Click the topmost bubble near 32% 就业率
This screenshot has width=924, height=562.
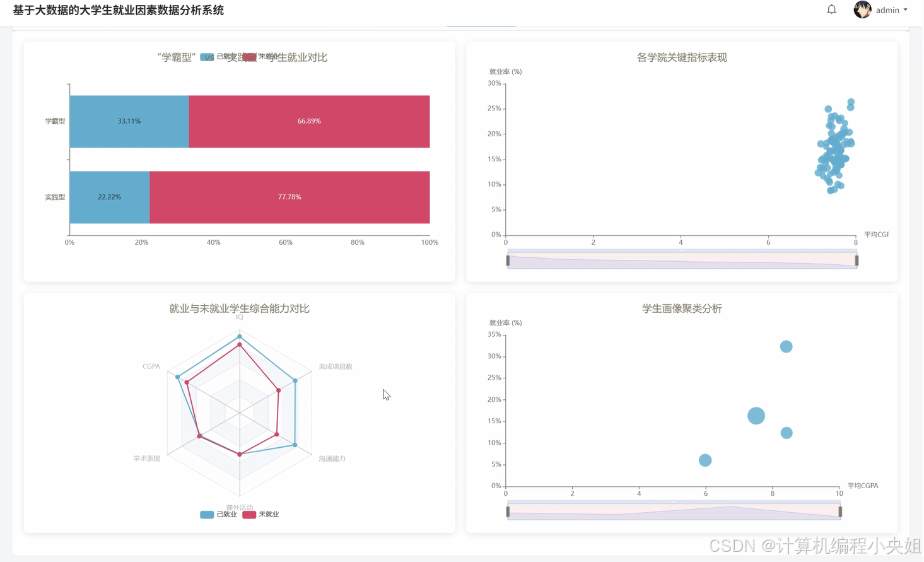[786, 346]
